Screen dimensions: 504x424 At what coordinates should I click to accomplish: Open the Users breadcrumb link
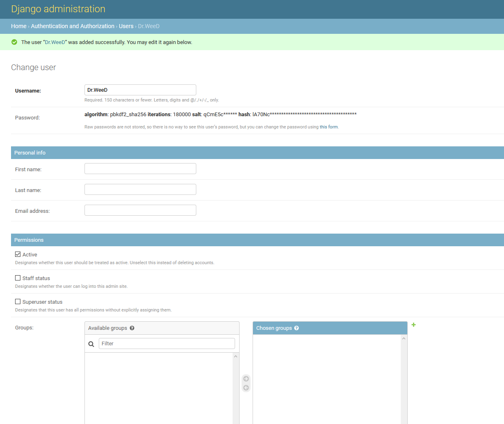pyautogui.click(x=126, y=26)
